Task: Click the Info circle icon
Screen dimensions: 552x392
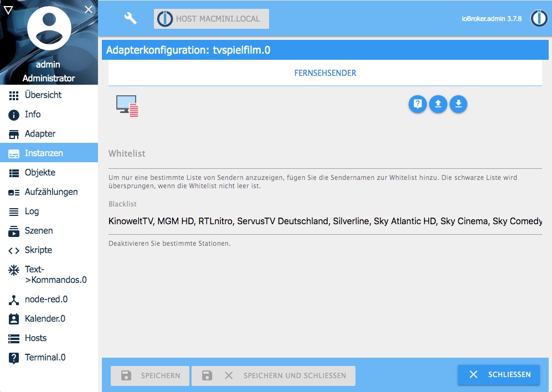Action: (14, 115)
